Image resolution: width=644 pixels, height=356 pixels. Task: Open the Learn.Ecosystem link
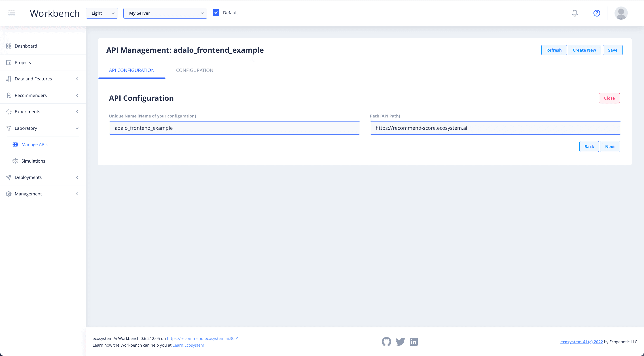(188, 345)
